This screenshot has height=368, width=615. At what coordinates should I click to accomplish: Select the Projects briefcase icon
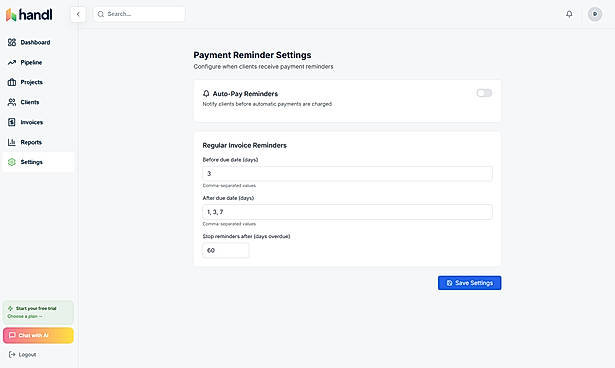tap(12, 82)
